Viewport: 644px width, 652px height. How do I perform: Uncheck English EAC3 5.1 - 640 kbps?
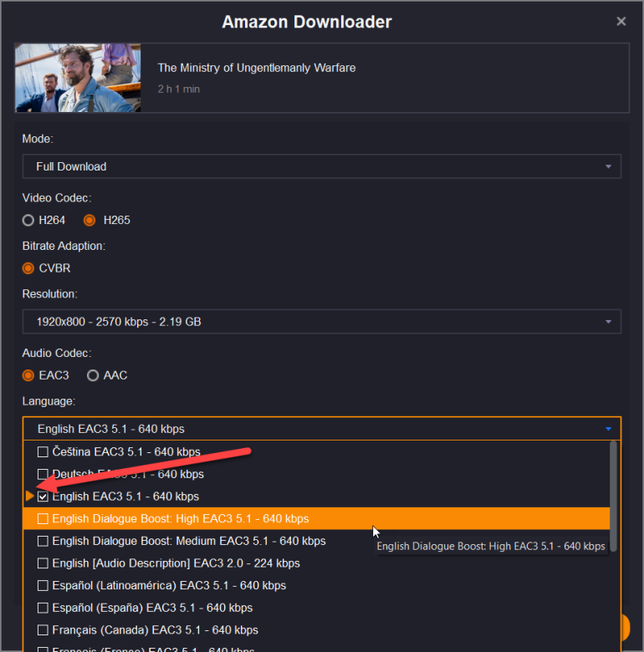click(43, 497)
